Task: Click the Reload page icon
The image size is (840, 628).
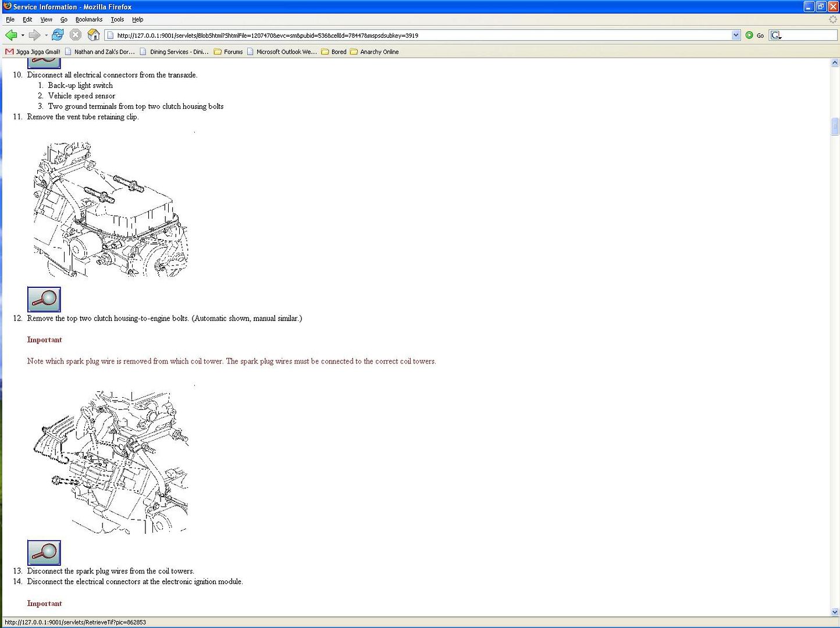Action: pyautogui.click(x=58, y=35)
